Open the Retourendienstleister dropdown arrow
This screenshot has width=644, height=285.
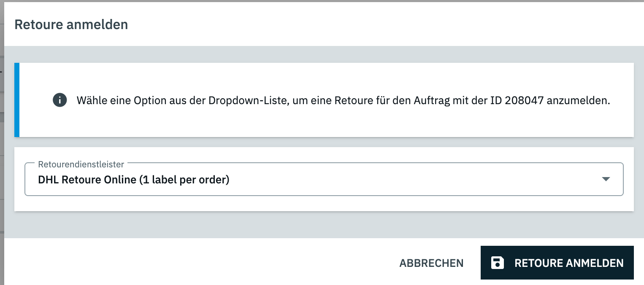pos(606,179)
